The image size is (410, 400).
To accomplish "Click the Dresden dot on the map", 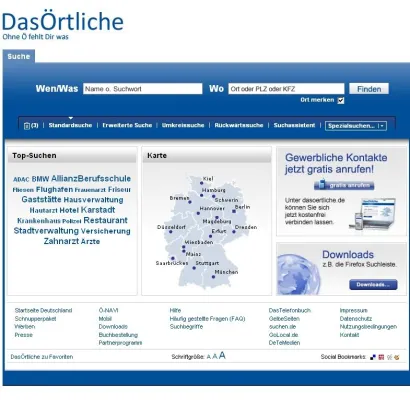I will [x=234, y=232].
